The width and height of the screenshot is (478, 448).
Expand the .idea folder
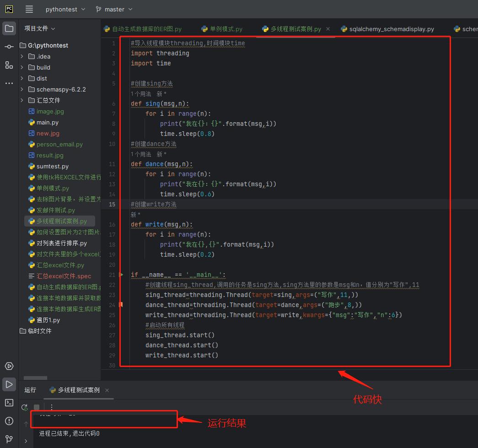pyautogui.click(x=22, y=56)
